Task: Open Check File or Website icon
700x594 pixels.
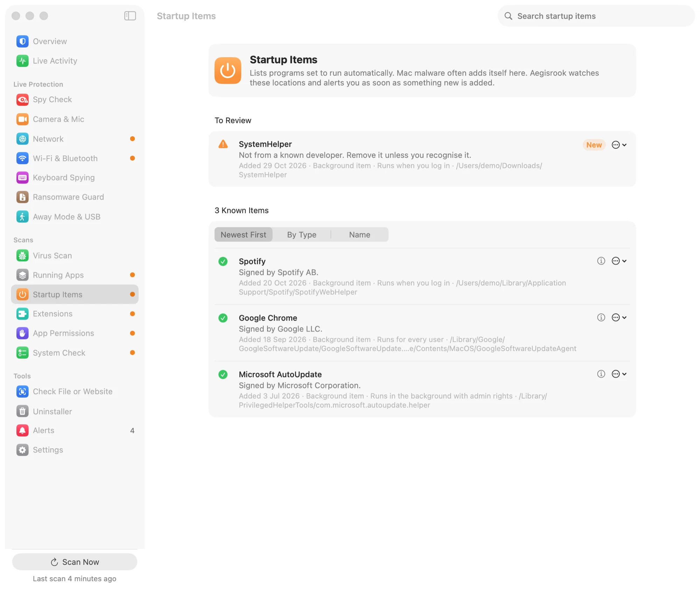Action: [22, 392]
